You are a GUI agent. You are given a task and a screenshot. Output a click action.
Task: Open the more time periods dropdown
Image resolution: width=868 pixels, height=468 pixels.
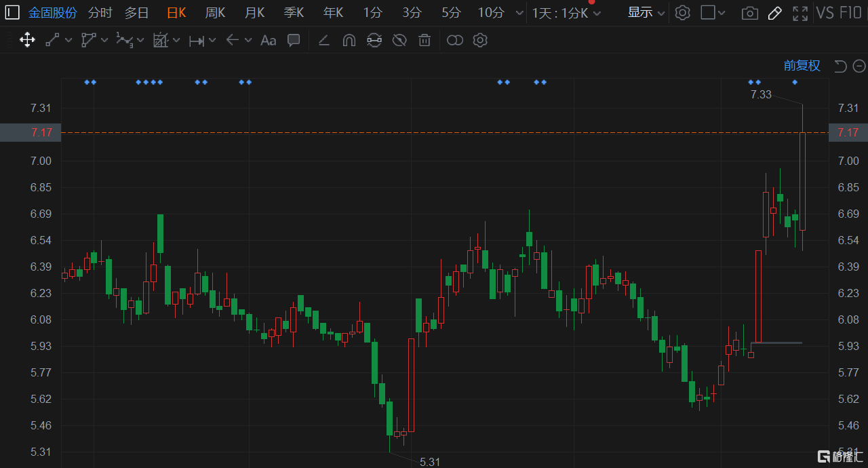pyautogui.click(x=519, y=13)
